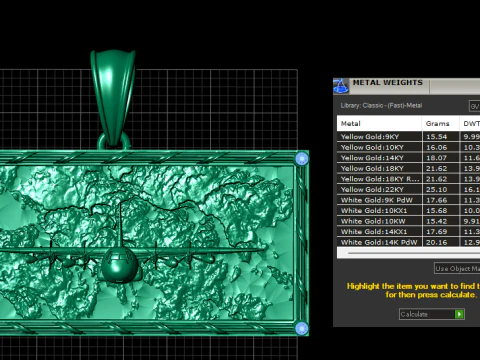Click the 25.10 grams value

pos(436,190)
